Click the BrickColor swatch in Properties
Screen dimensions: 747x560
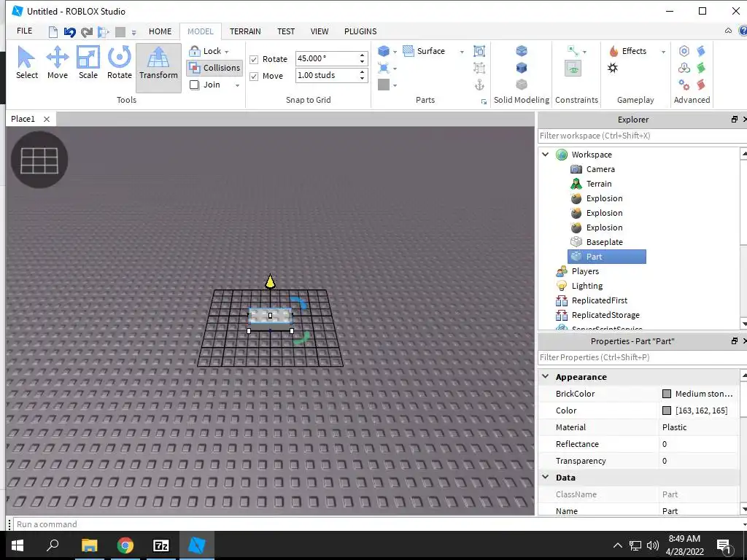point(667,394)
